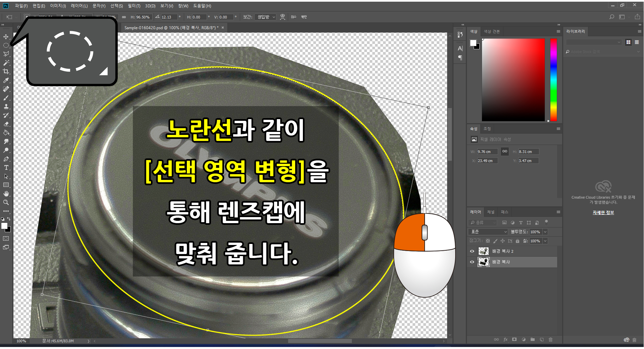Image resolution: width=644 pixels, height=349 pixels.
Task: Select the Elliptical Marquee tool
Action: (x=6, y=45)
